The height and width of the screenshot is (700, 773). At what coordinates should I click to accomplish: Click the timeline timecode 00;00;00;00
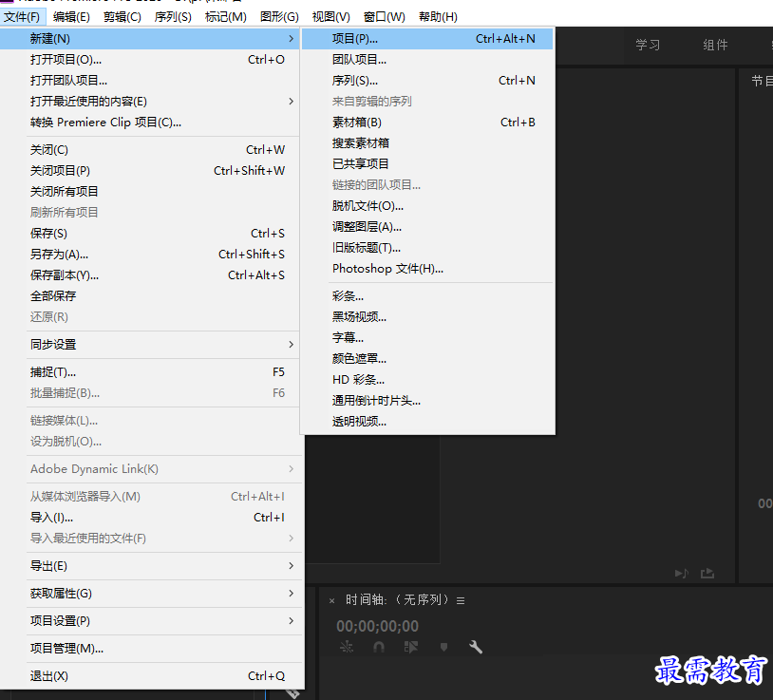click(x=378, y=626)
